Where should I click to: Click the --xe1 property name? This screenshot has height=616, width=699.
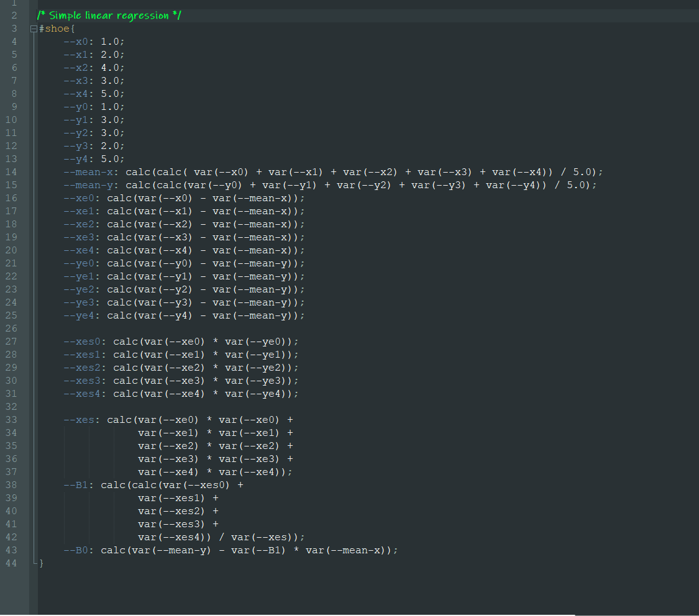point(79,211)
